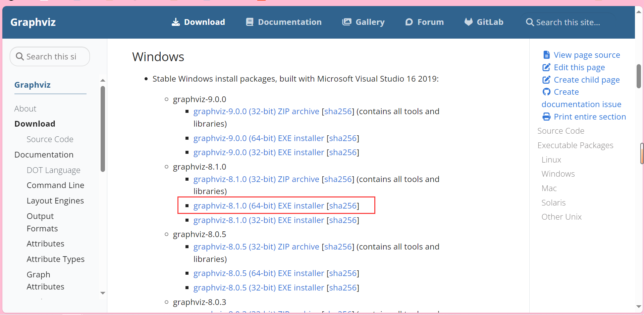Click the GitHub icon beside Create documentation issue
The image size is (644, 315).
coord(546,92)
